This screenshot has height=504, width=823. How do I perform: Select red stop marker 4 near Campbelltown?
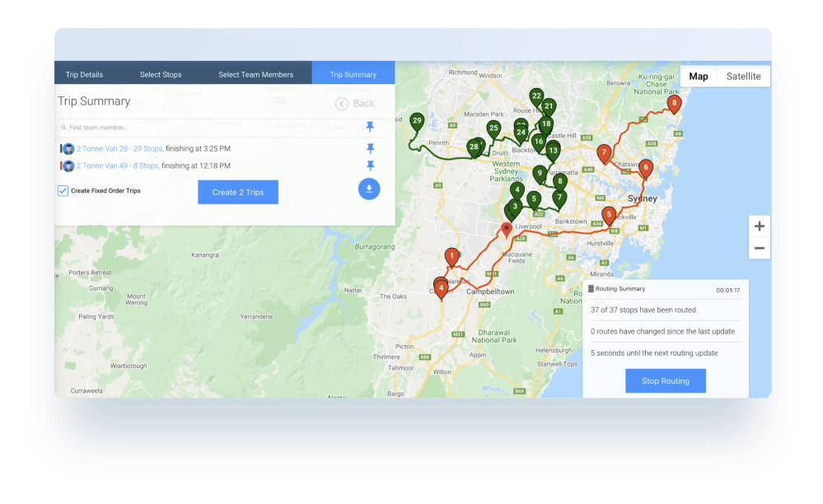(441, 288)
